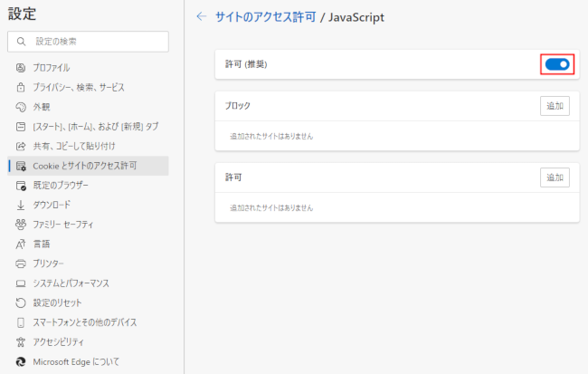Click the profile icon in sidebar
The height and width of the screenshot is (374, 588).
(20, 68)
